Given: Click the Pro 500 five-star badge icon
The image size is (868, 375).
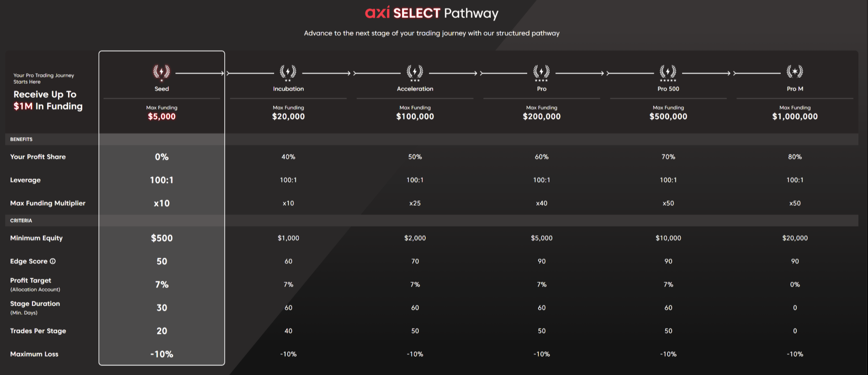Looking at the screenshot, I should pos(668,72).
